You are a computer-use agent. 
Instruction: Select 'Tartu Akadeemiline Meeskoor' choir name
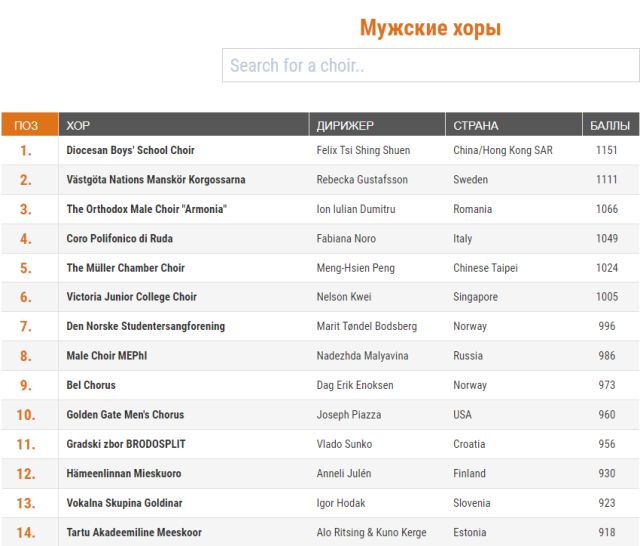click(x=134, y=532)
